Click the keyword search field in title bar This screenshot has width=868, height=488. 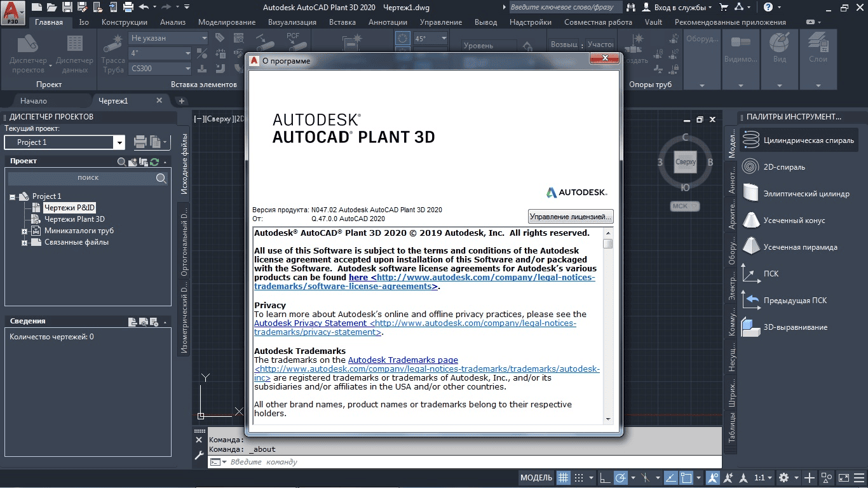(x=566, y=8)
